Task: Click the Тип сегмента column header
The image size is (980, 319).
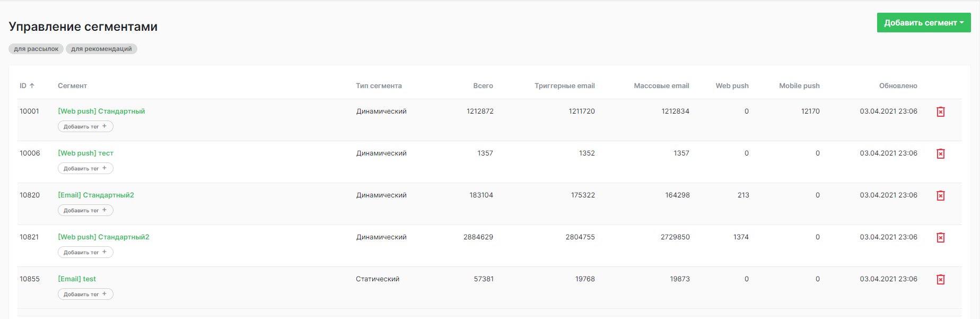Action: (379, 85)
